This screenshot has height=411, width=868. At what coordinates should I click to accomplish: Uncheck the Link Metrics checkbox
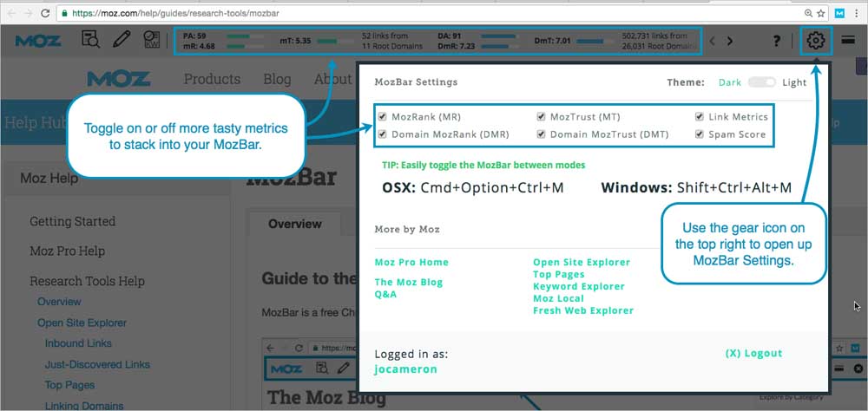[x=699, y=117]
